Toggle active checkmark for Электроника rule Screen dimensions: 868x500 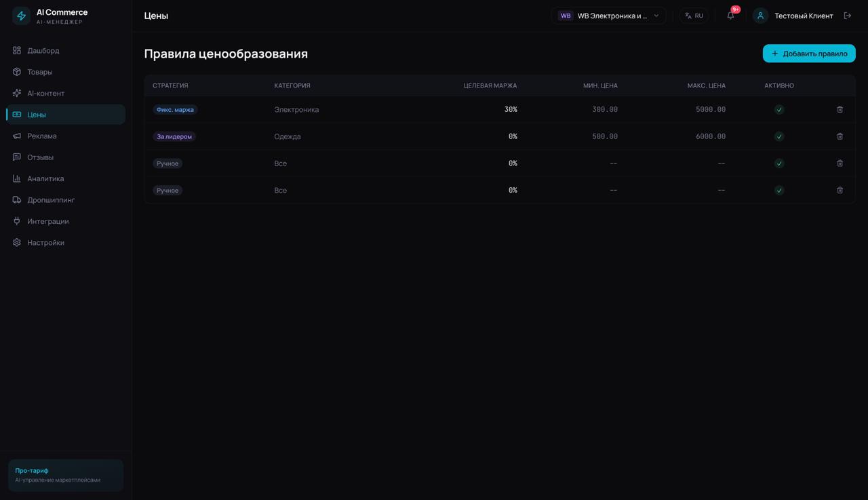[779, 109]
